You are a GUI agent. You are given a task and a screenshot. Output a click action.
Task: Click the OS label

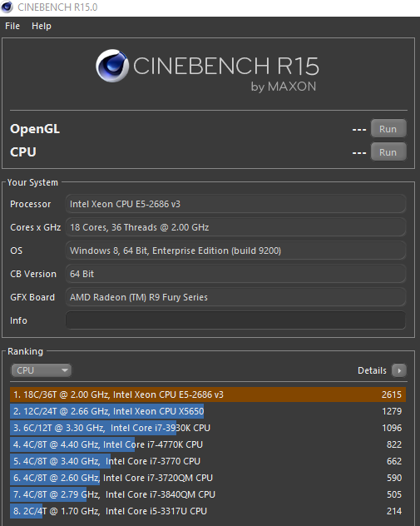16,251
